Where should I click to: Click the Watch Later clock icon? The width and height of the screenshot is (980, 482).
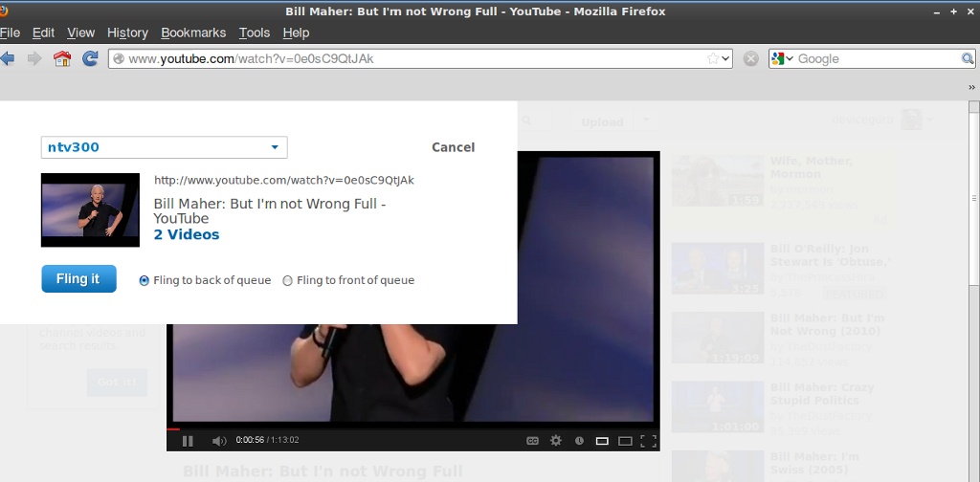coord(579,441)
